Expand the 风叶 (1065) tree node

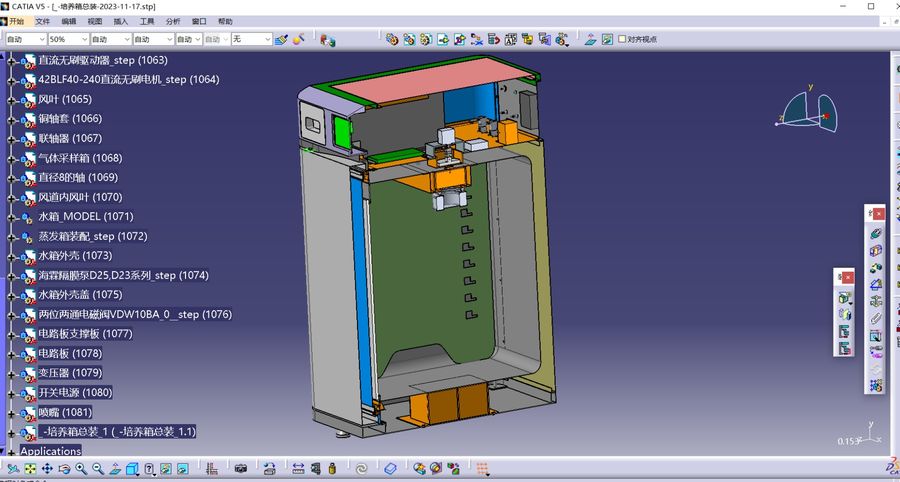[11, 99]
